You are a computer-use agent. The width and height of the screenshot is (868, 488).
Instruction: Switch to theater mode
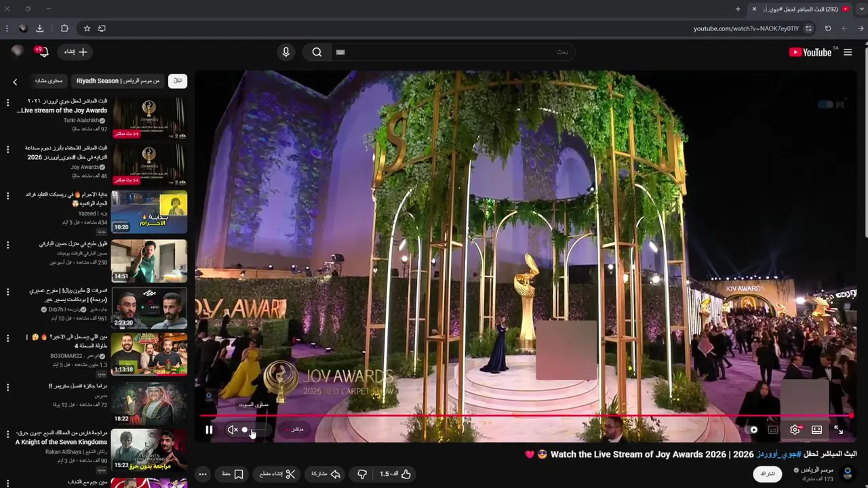[816, 430]
